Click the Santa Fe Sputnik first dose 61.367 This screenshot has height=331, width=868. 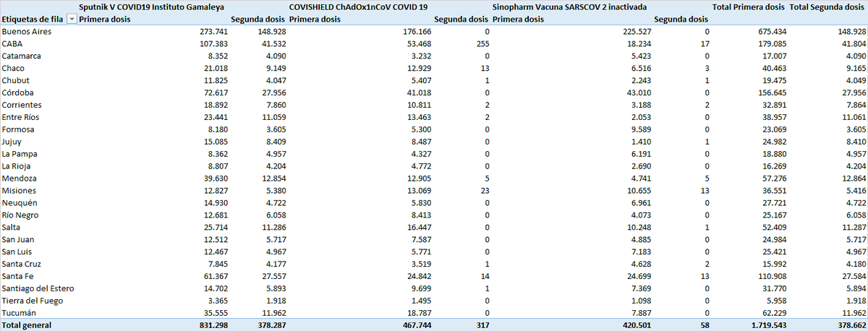pyautogui.click(x=215, y=276)
